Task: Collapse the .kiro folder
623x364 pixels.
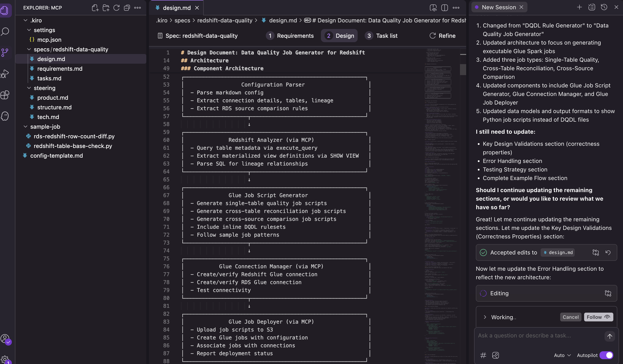Action: click(x=25, y=20)
